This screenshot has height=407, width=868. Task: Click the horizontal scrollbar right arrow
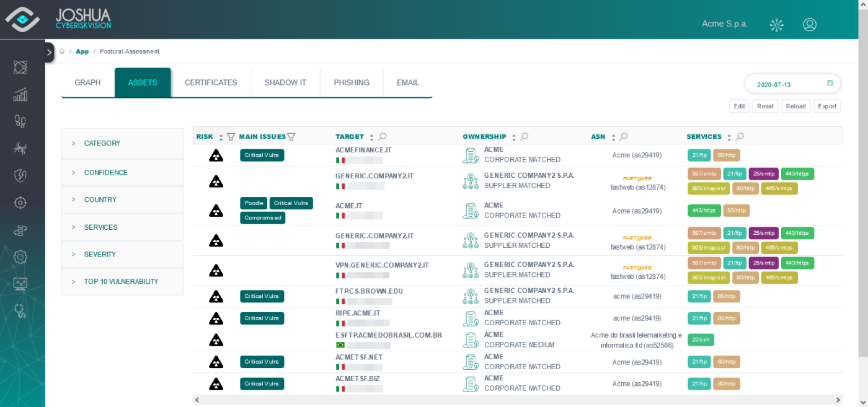[x=838, y=400]
